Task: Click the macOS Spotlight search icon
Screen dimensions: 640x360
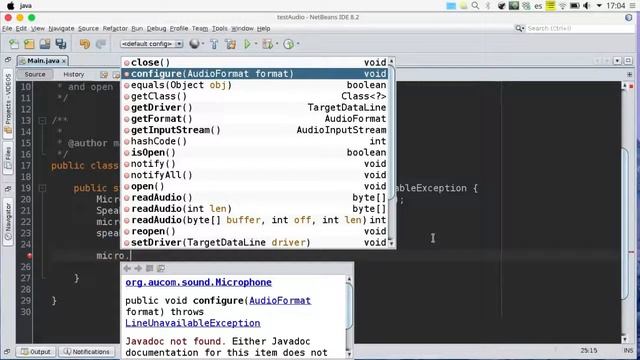Action: (x=476, y=6)
